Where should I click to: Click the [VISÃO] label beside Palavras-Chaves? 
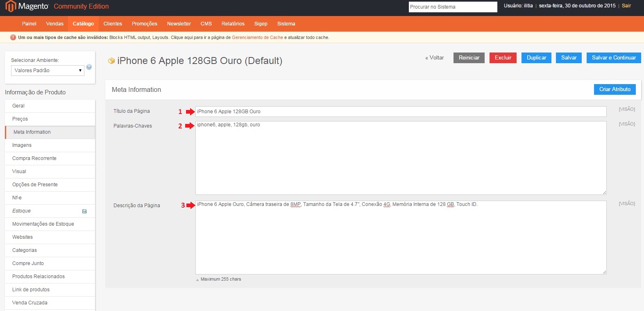coord(627,124)
